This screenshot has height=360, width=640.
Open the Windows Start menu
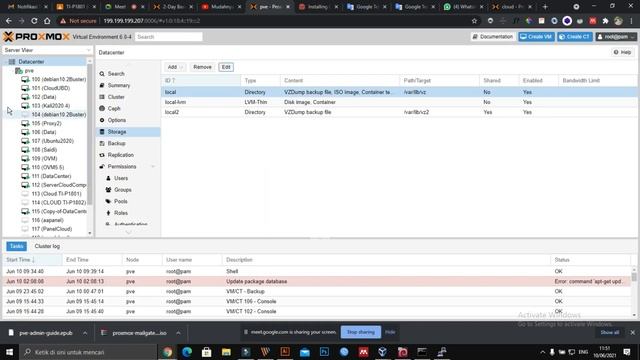pyautogui.click(x=9, y=352)
